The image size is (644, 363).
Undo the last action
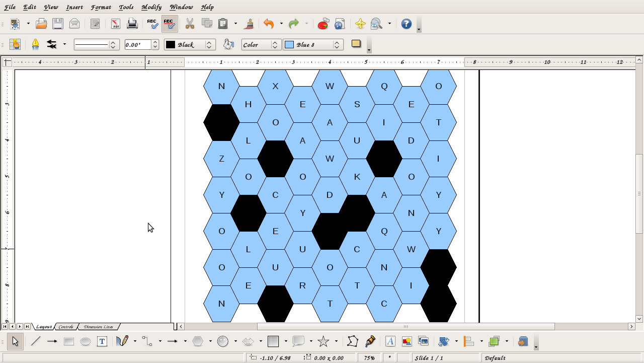pos(269,24)
